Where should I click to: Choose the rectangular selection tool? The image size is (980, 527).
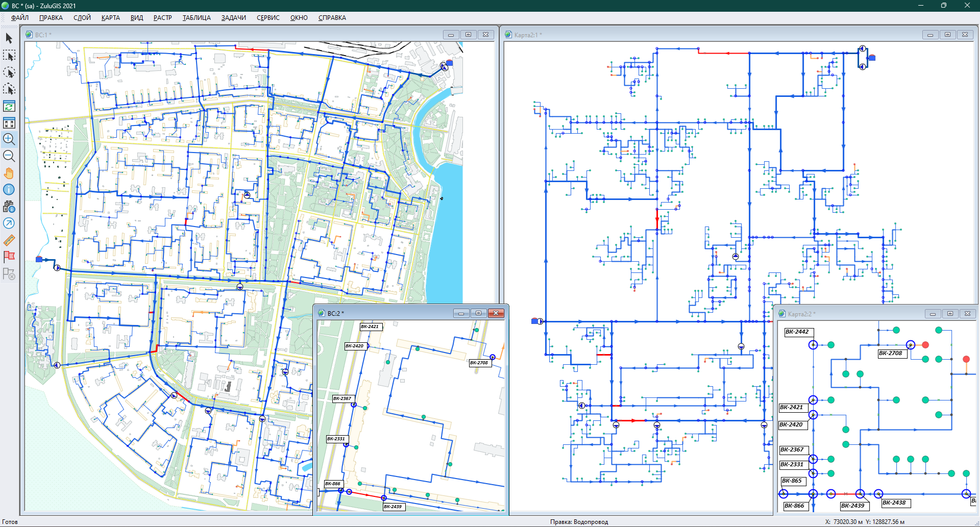[x=9, y=55]
